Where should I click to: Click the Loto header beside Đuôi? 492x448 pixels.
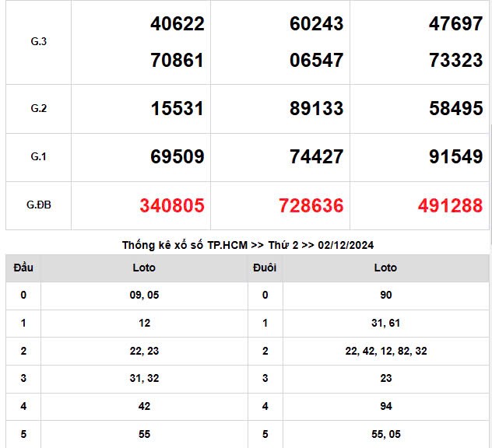click(385, 268)
